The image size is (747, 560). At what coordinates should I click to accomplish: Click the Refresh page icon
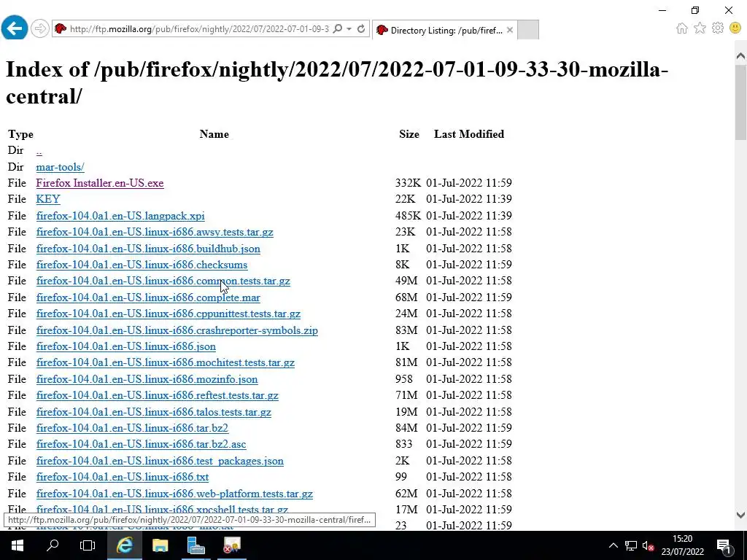click(x=361, y=29)
